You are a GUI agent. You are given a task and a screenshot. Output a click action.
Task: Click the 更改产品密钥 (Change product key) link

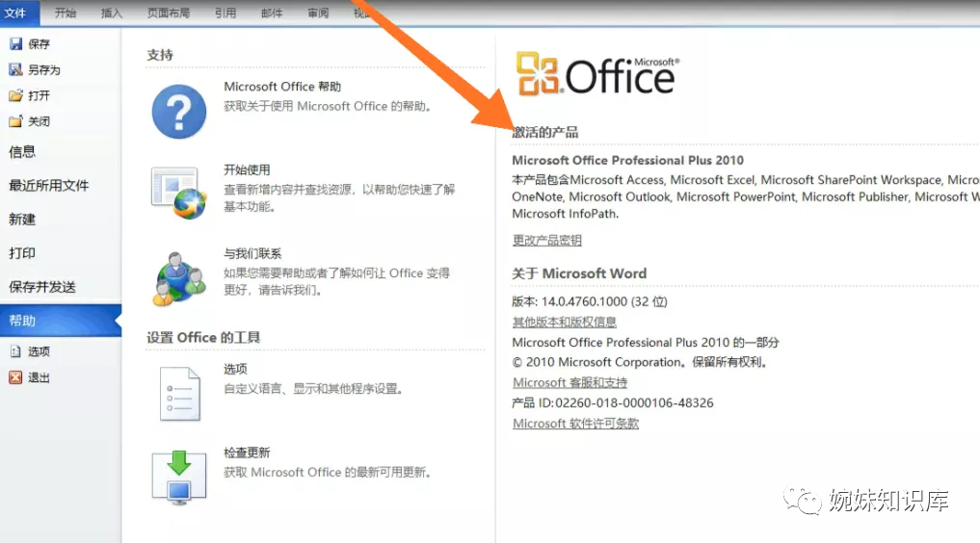click(x=547, y=241)
